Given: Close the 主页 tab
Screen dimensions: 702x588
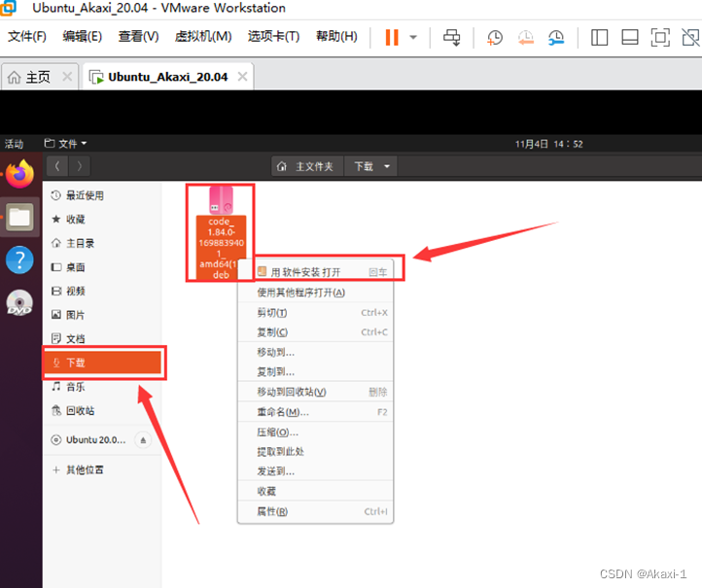Looking at the screenshot, I should click(67, 77).
